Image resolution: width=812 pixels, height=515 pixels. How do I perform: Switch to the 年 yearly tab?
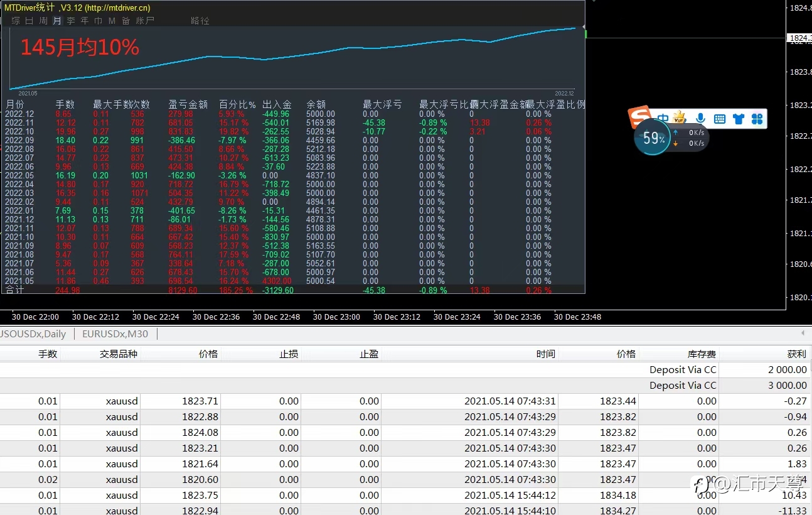point(85,21)
